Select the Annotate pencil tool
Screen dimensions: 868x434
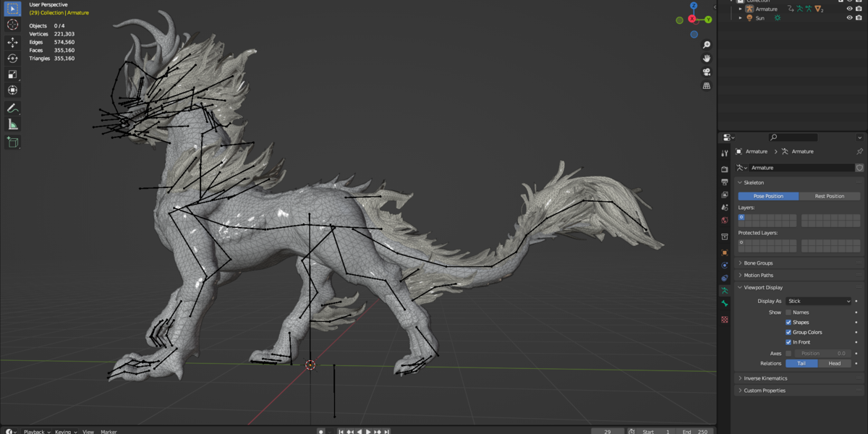click(12, 109)
